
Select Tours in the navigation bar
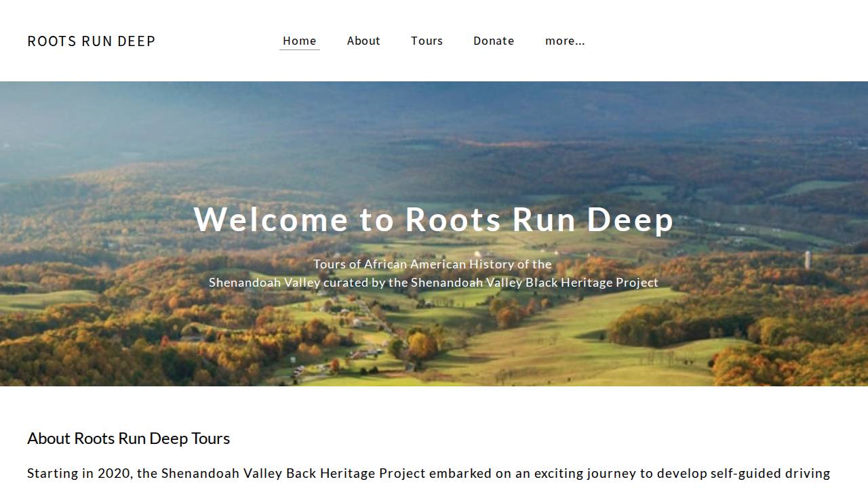427,41
